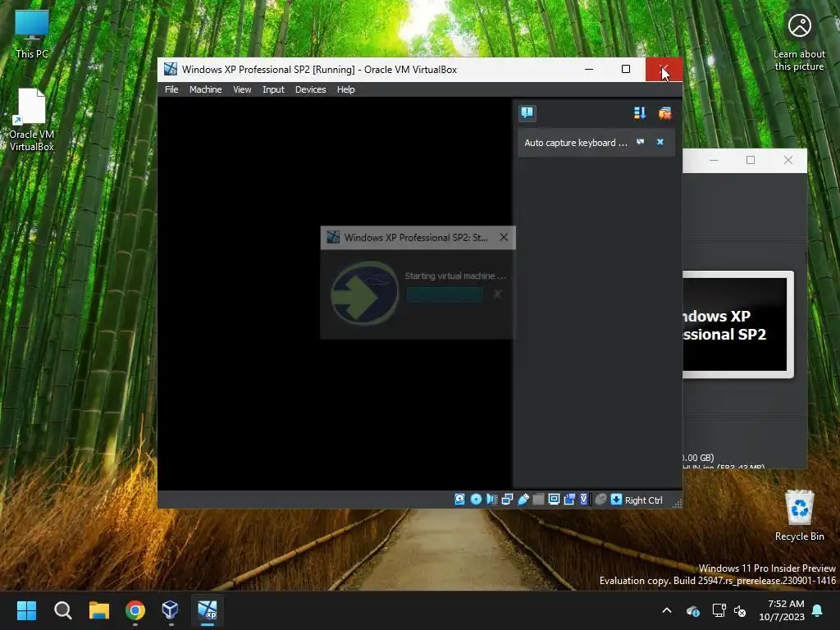Select the This PC desktop icon
Screen dimensions: 840x630
point(32,34)
